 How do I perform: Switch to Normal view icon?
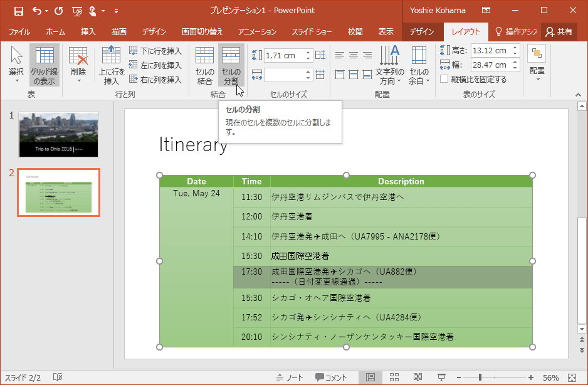[370, 377]
